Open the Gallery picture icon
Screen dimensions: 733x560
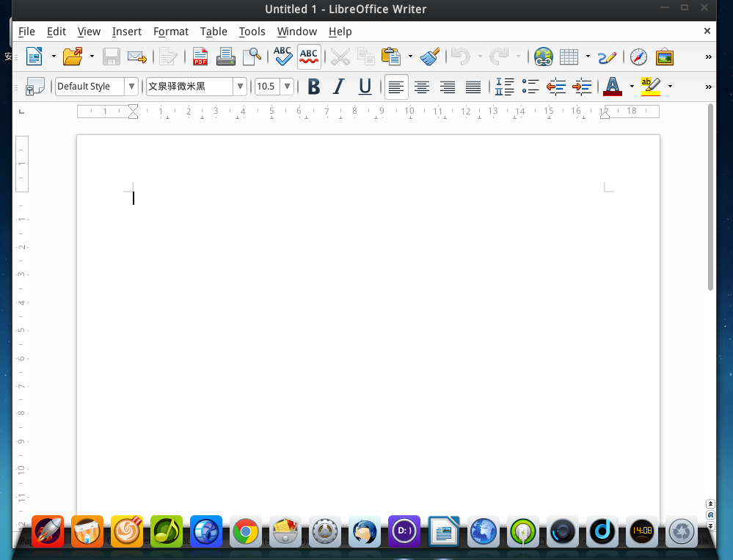[665, 57]
